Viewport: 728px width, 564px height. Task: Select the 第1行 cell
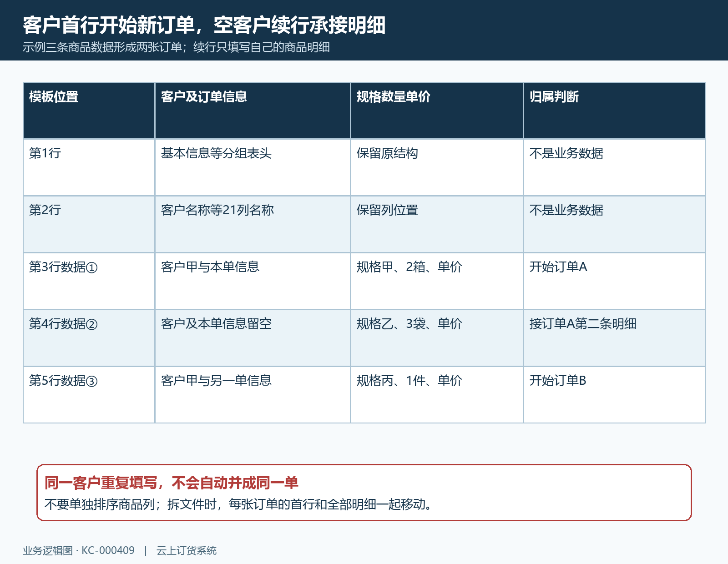click(89, 167)
